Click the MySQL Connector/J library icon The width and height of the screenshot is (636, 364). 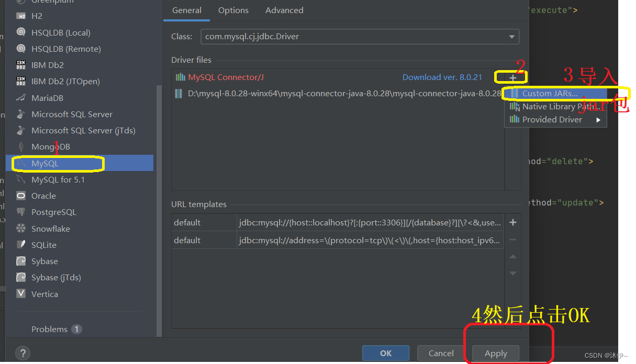pyautogui.click(x=180, y=77)
